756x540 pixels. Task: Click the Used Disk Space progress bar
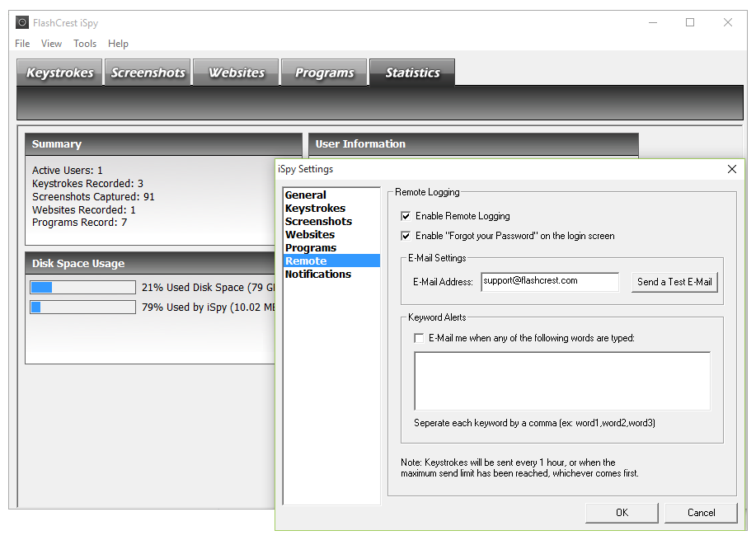click(82, 288)
